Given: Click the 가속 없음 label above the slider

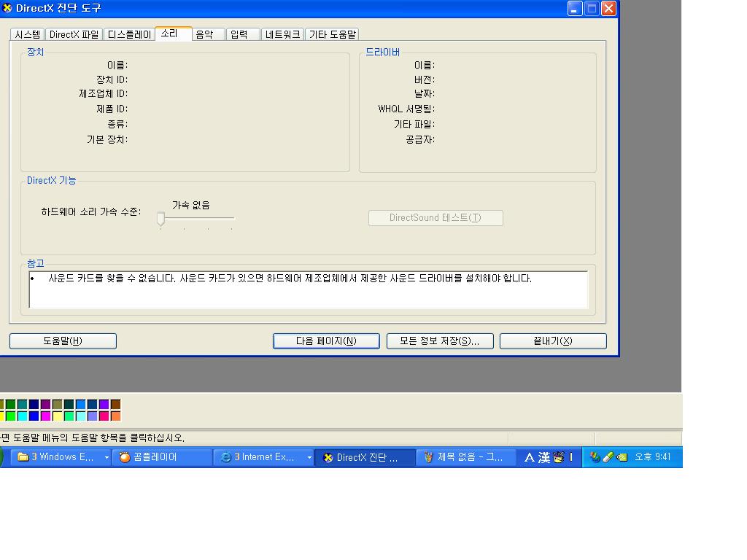Looking at the screenshot, I should click(190, 205).
